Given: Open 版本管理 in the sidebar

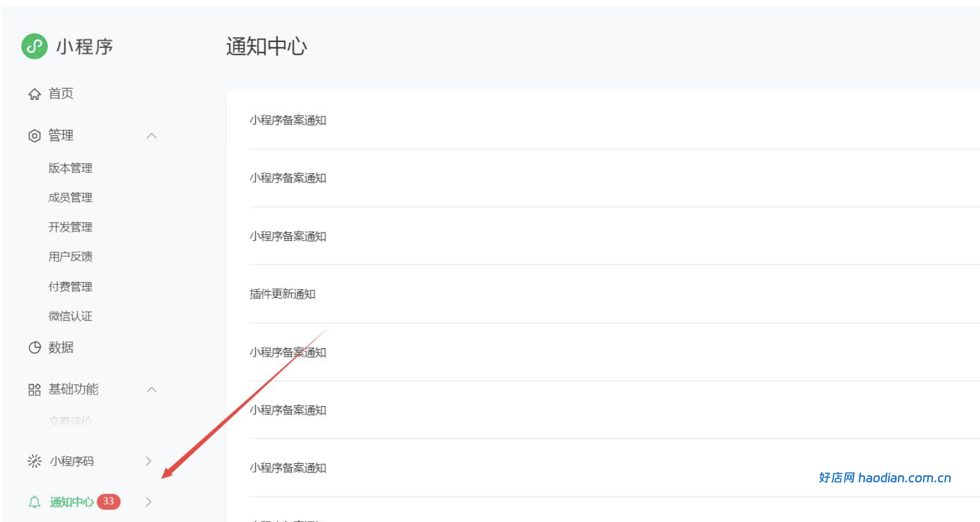Looking at the screenshot, I should point(70,168).
